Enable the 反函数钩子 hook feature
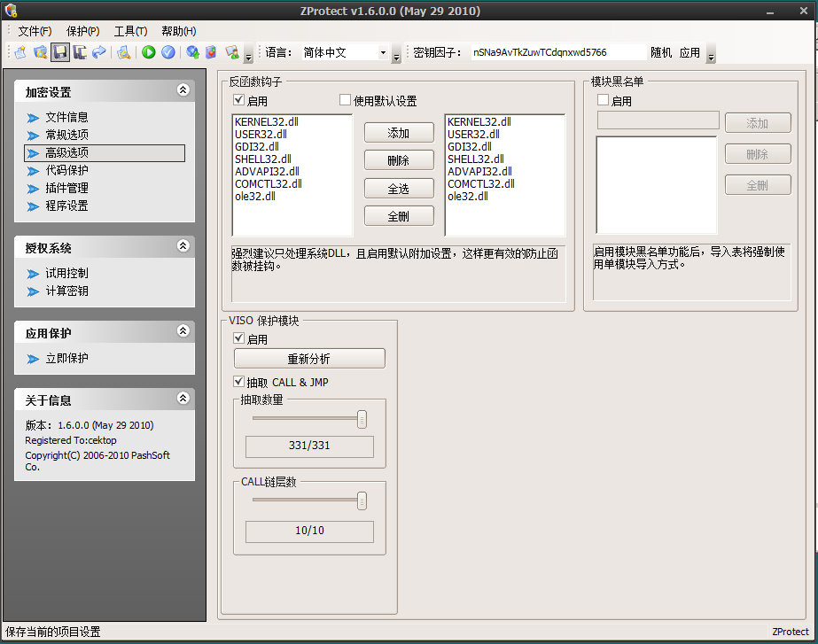This screenshot has height=644, width=818. click(x=238, y=100)
